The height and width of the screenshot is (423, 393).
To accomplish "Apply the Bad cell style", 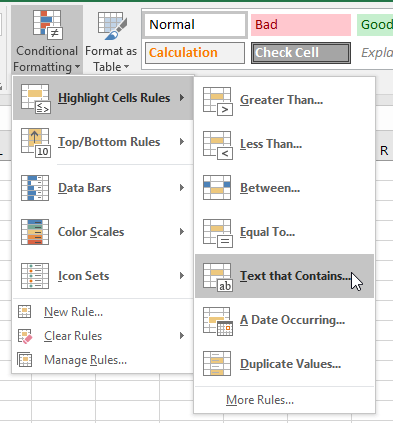I will 301,25.
